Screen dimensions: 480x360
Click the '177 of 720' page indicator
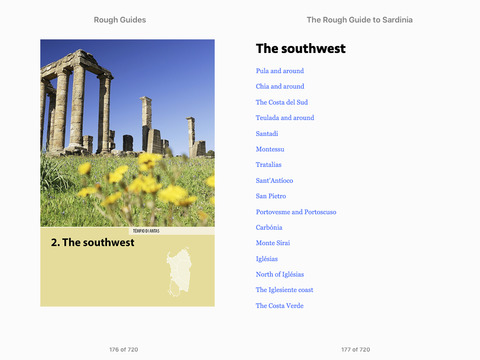(356, 349)
